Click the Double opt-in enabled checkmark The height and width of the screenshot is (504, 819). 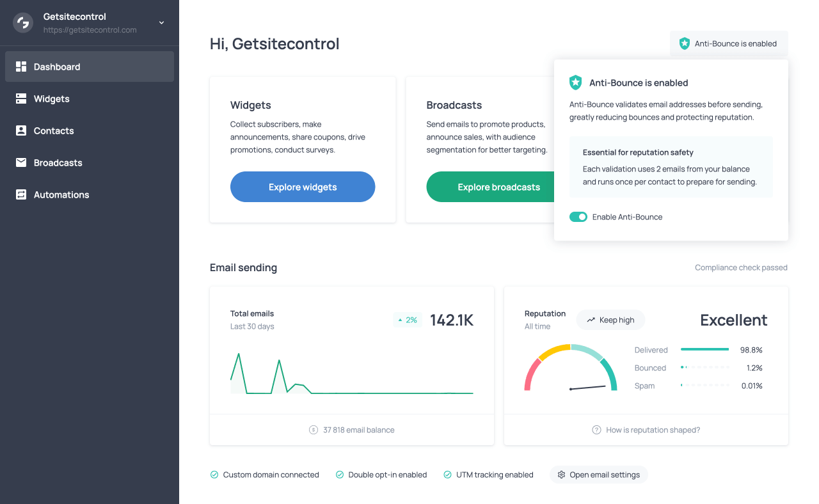[340, 475]
